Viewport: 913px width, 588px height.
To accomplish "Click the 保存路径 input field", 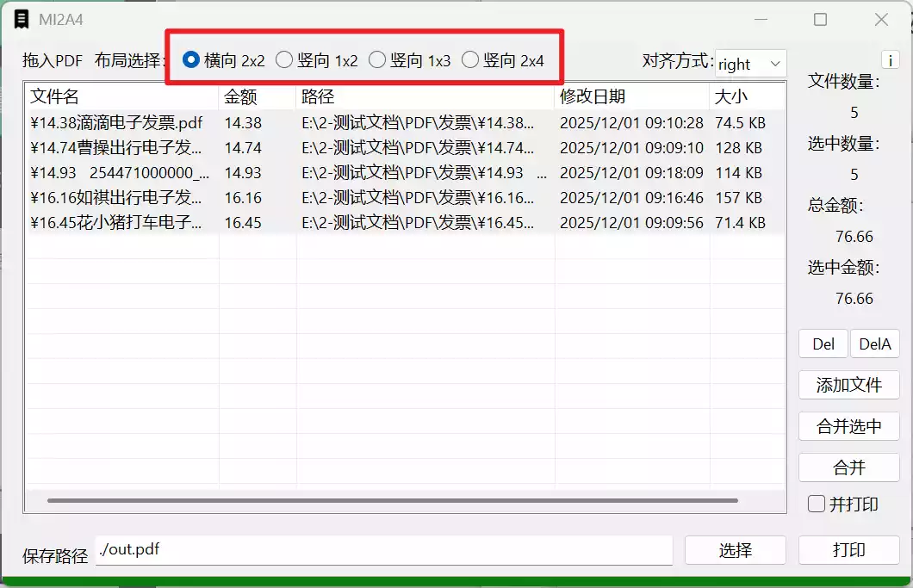I will [x=383, y=550].
